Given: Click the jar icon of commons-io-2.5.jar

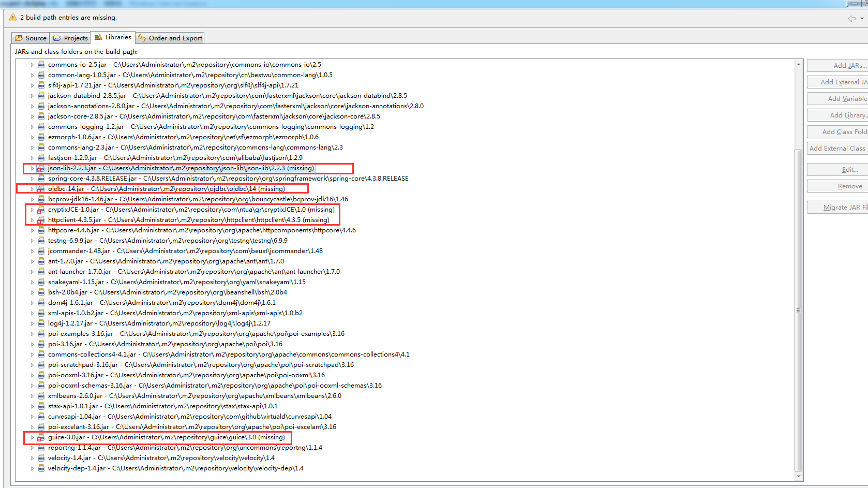Looking at the screenshot, I should (41, 65).
